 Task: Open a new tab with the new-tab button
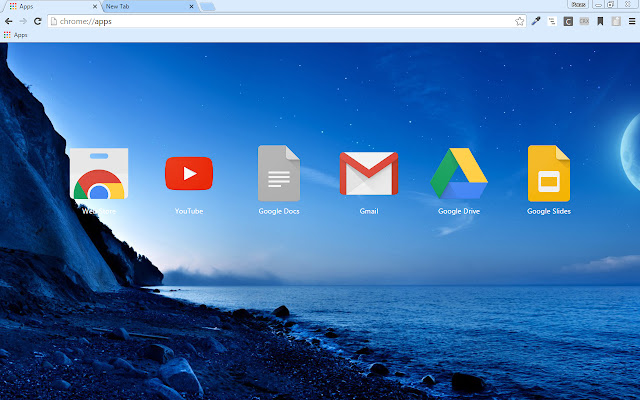tap(207, 6)
